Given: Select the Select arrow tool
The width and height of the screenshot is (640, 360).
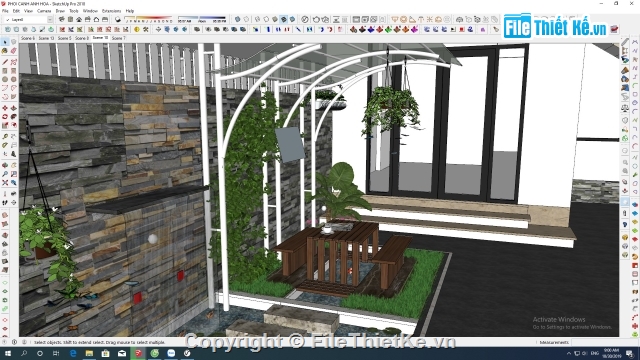Looking at the screenshot, I should (x=5, y=42).
